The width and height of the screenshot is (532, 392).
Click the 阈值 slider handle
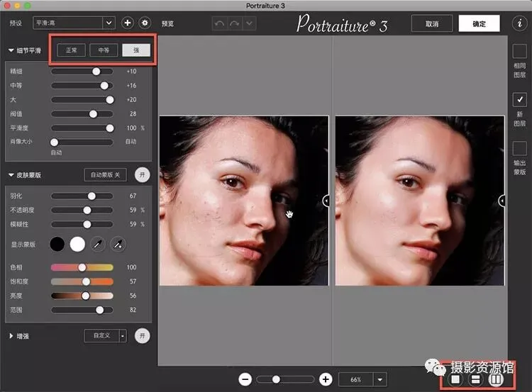(x=93, y=114)
